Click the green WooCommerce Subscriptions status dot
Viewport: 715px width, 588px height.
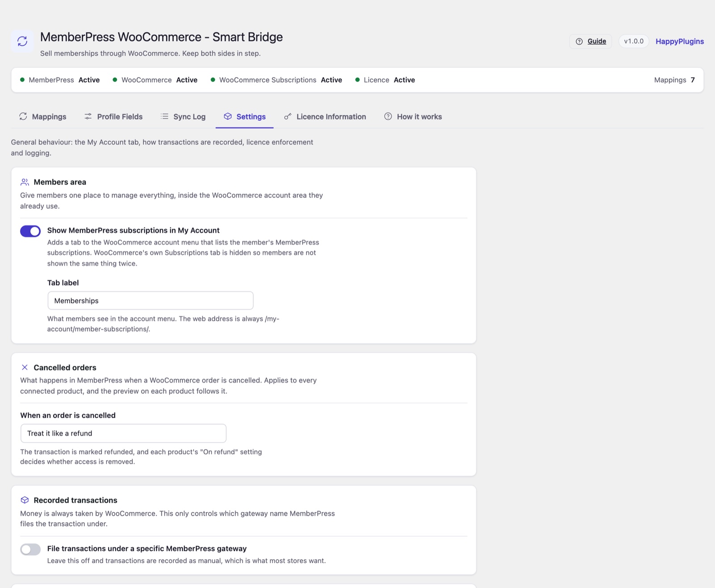pos(213,80)
